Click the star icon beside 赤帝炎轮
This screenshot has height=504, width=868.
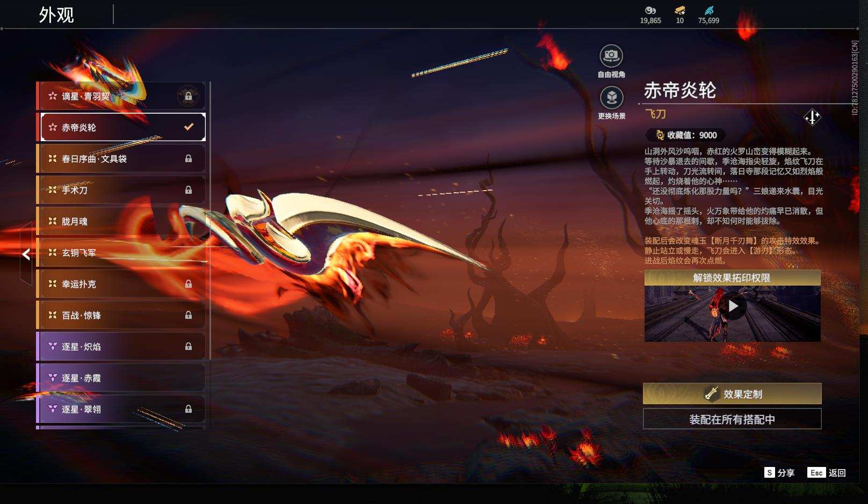click(x=53, y=127)
